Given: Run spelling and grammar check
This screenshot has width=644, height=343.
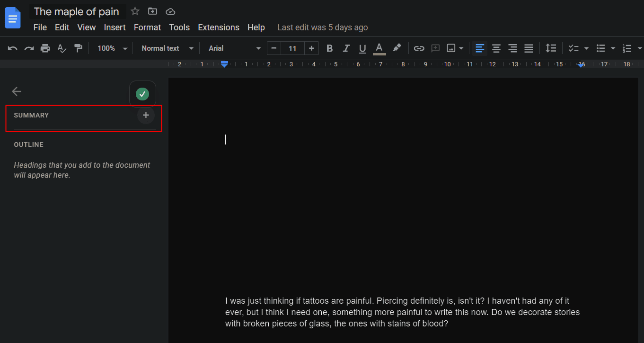Looking at the screenshot, I should pos(62,48).
